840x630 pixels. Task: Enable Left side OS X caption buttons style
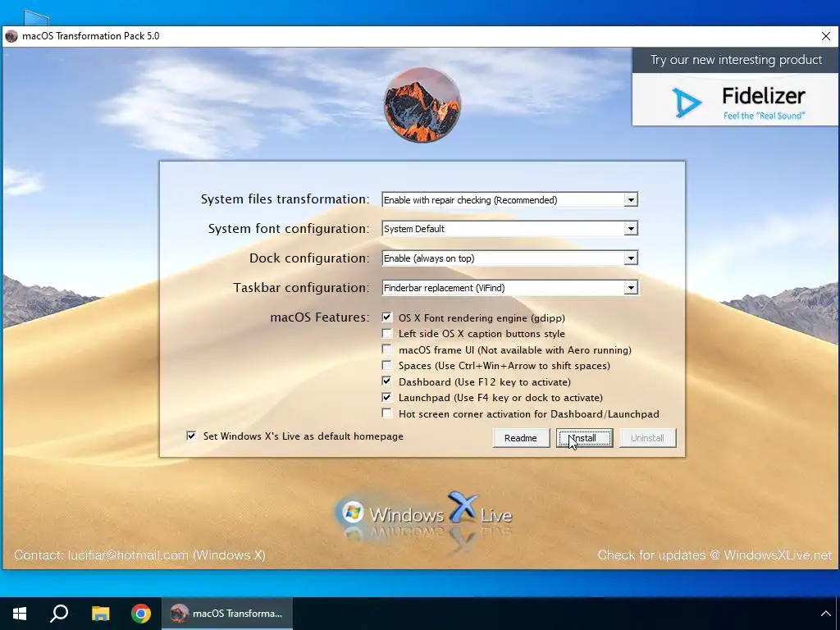click(386, 333)
